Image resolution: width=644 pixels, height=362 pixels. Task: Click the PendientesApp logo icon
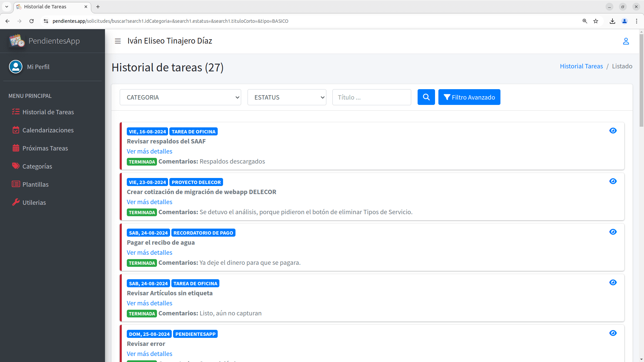pos(17,41)
